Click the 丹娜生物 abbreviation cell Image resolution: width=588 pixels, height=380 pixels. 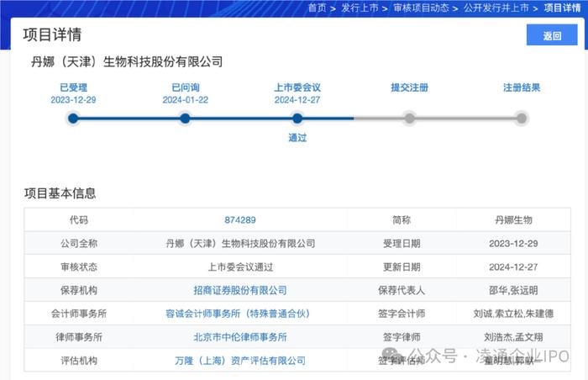point(513,220)
